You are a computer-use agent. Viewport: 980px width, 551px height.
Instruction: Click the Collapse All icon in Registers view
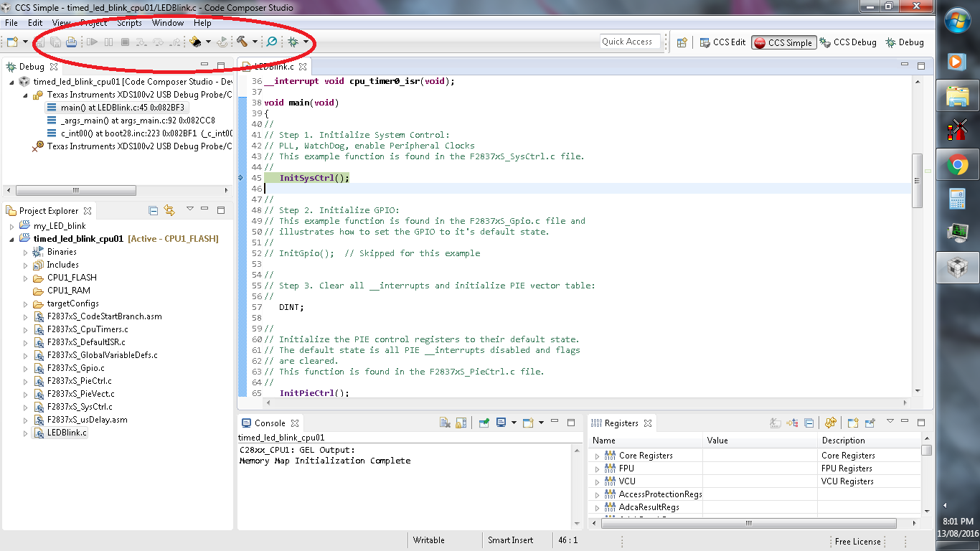coord(809,423)
